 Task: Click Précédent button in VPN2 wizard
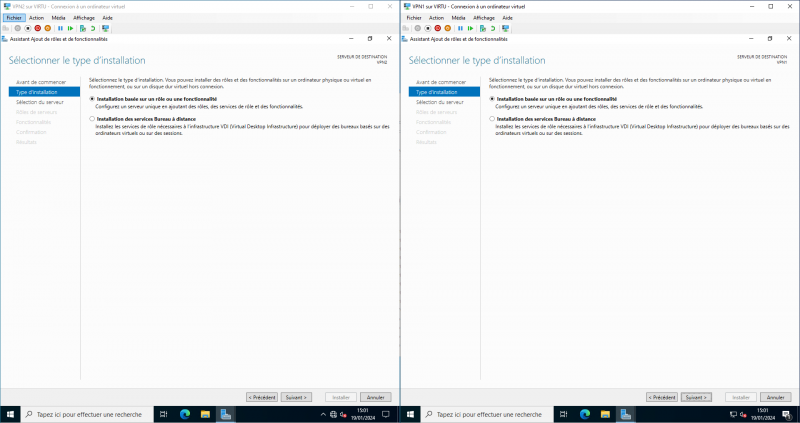click(262, 397)
